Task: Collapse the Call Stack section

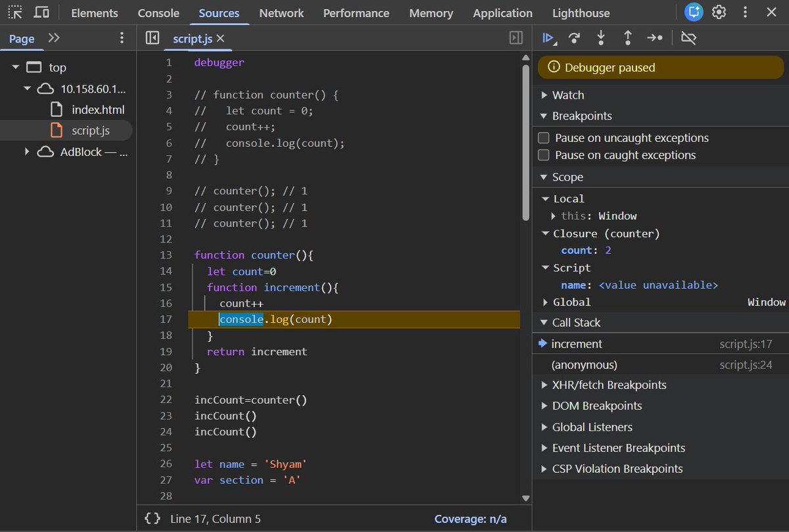Action: pos(544,323)
